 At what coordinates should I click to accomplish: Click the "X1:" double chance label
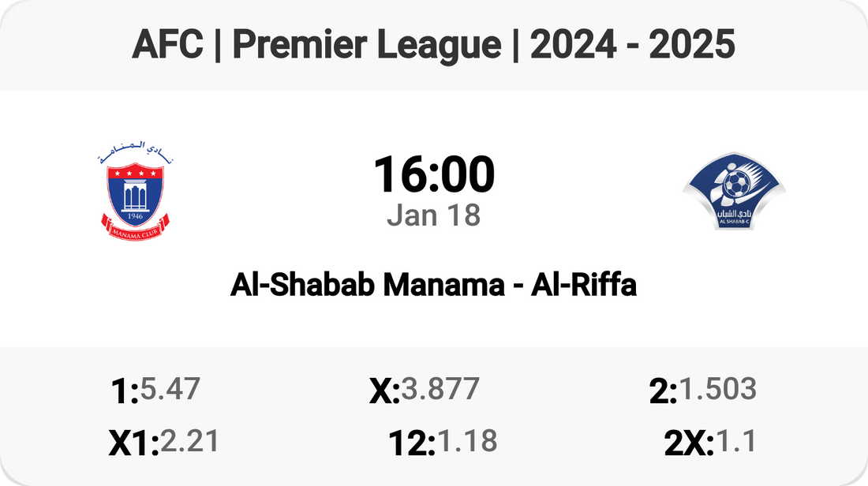coord(133,443)
